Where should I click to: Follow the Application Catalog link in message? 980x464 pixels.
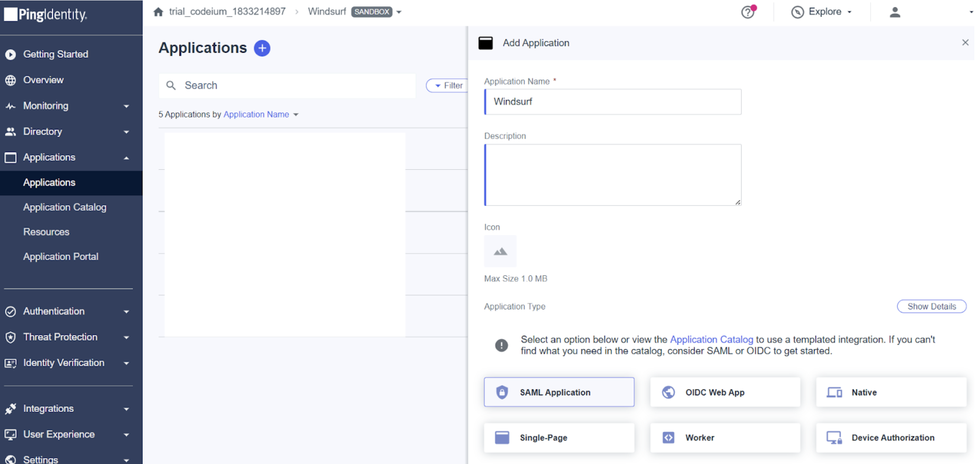pos(711,339)
